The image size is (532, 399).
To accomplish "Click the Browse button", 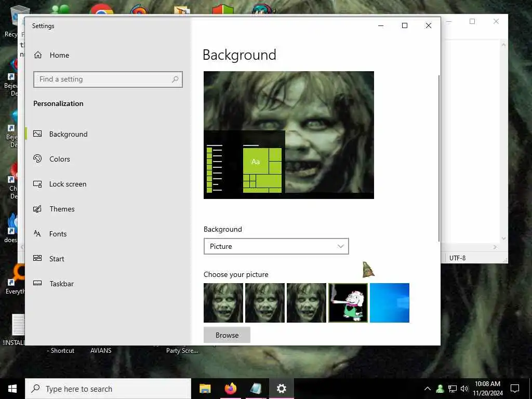I will 227,335.
